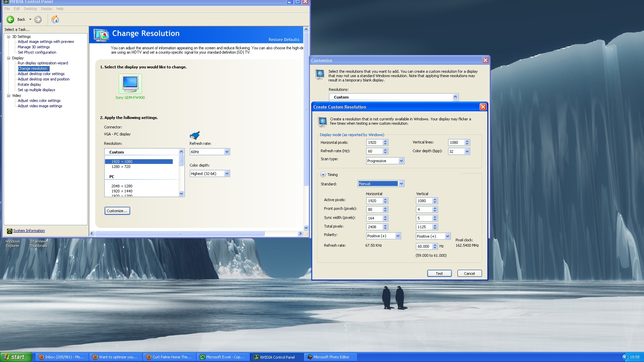The height and width of the screenshot is (362, 644).
Task: Open the Edit menu
Action: [x=17, y=9]
